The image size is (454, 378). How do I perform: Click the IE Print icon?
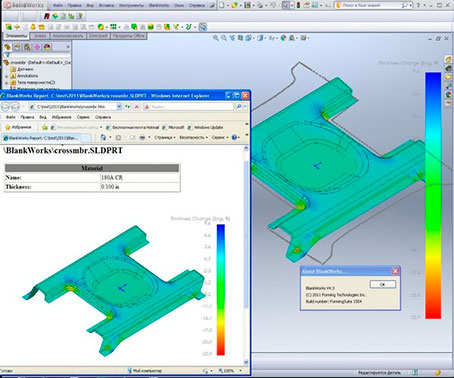pos(142,137)
